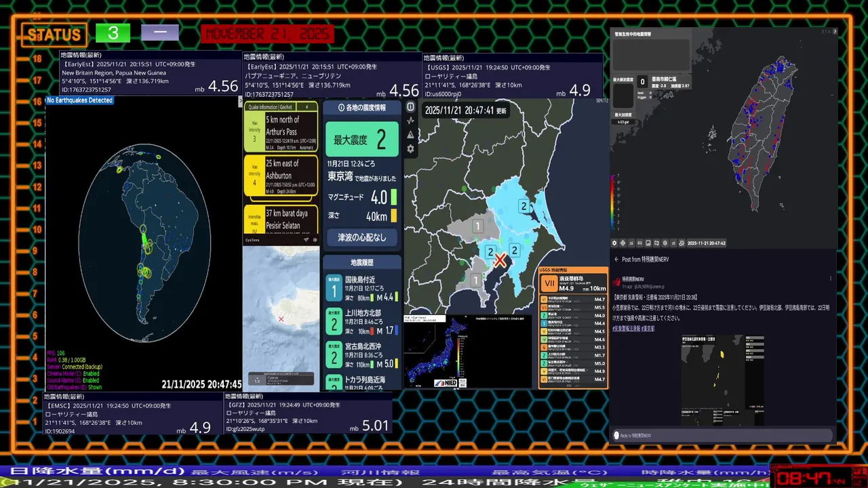Click the GFZ mb 5.01 earthquake info box
Image resolution: width=868 pixels, height=488 pixels.
308,413
